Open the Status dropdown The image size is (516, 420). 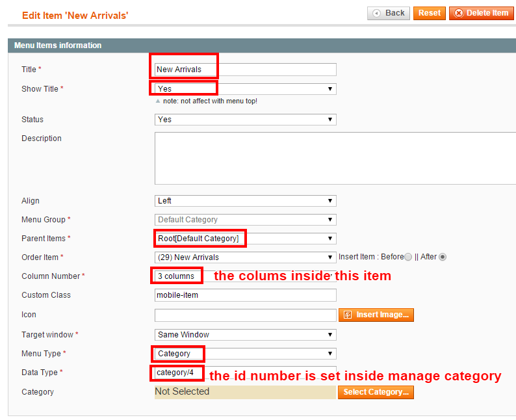click(245, 120)
